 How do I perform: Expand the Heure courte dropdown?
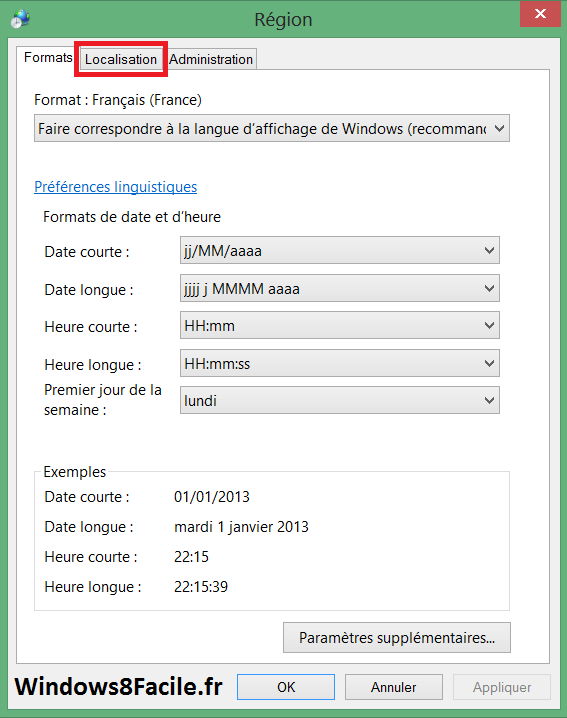339,326
